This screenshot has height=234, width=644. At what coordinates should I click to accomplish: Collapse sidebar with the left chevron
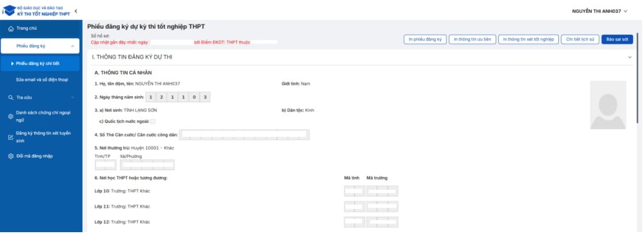click(x=76, y=11)
